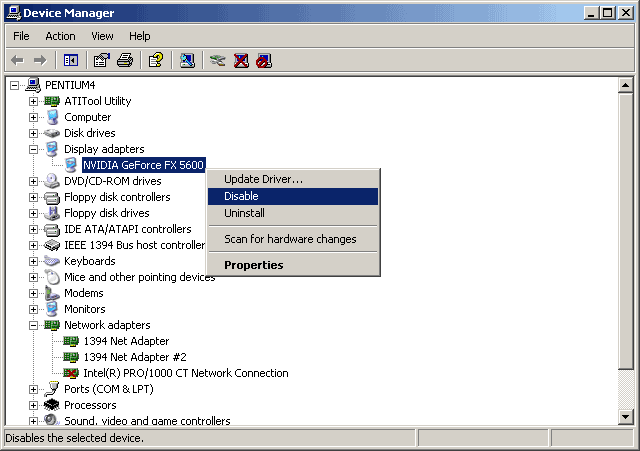Image resolution: width=640 pixels, height=451 pixels.
Task: Collapse the PENTIUM4 root node
Action: [x=15, y=85]
